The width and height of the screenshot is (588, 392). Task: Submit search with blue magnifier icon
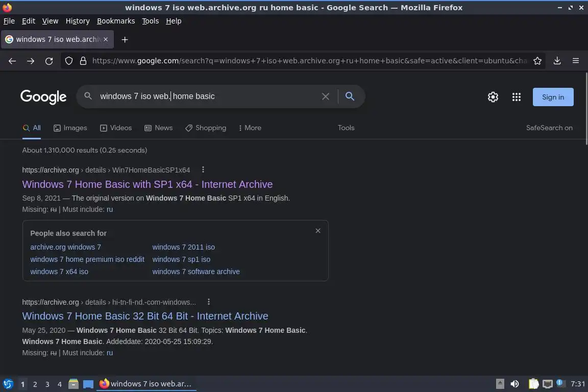(x=350, y=96)
